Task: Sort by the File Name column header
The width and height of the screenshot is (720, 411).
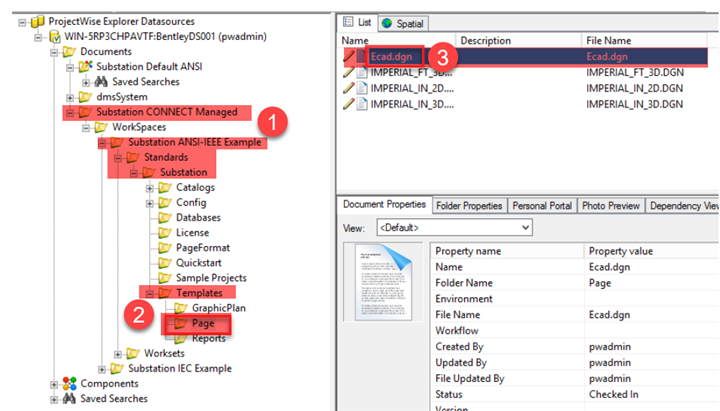Action: pos(644,40)
